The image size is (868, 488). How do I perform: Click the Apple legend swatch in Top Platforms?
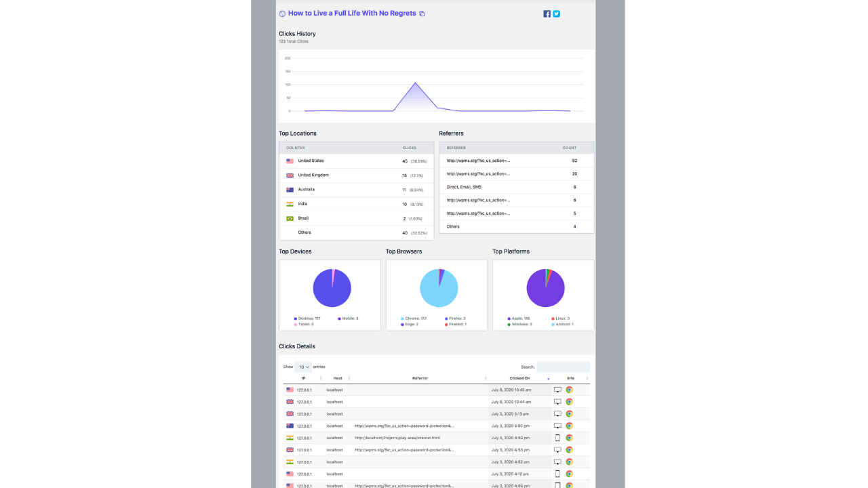tap(509, 319)
